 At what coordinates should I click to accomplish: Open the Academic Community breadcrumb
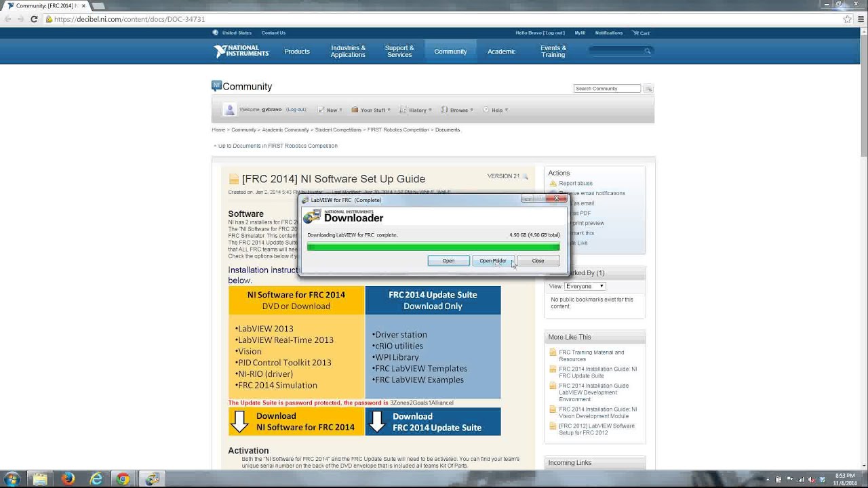[285, 129]
